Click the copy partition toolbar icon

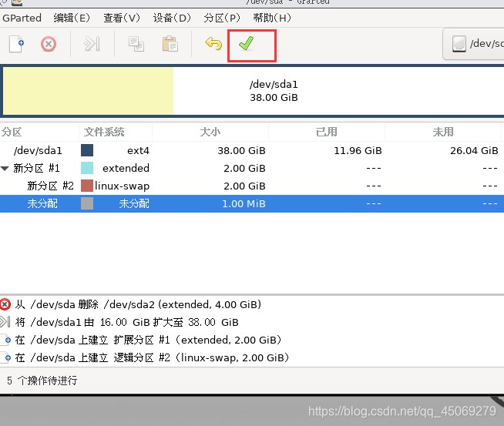click(x=136, y=44)
